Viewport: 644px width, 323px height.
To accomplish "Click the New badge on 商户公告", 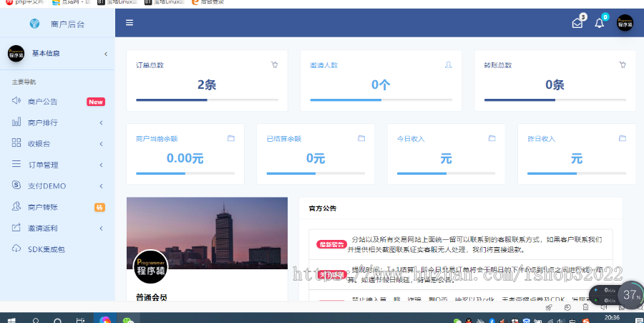I will click(96, 102).
